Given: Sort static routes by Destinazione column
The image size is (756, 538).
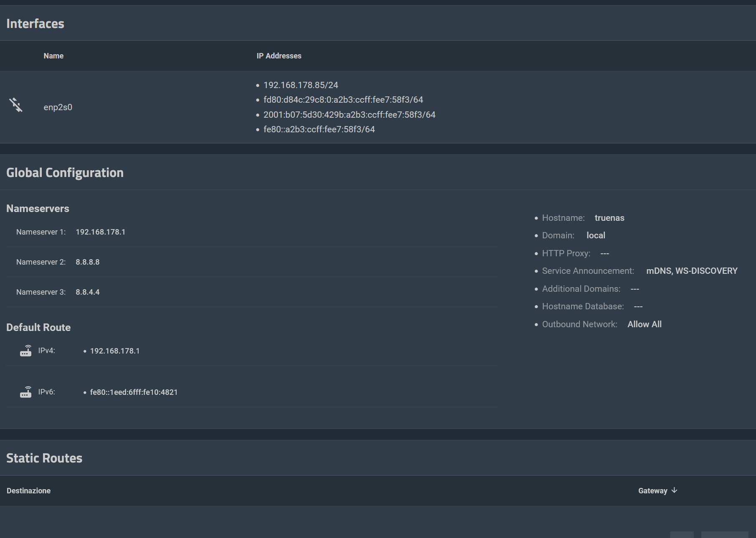Looking at the screenshot, I should (28, 491).
